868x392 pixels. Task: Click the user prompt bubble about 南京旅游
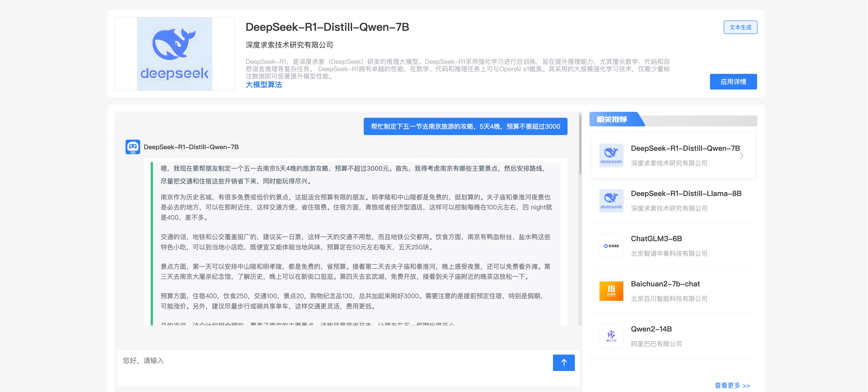pos(465,126)
